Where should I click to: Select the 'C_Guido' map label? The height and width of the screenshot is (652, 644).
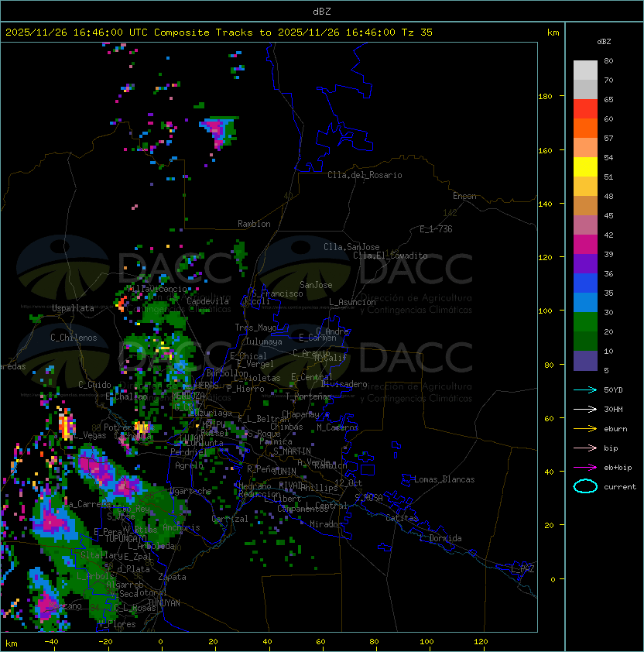click(x=94, y=385)
